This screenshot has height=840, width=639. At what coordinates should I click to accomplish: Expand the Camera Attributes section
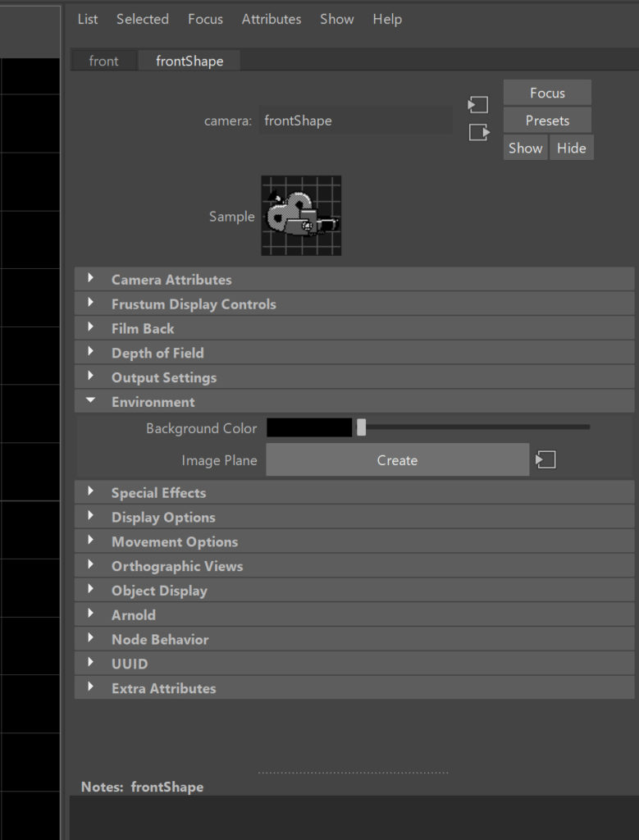pyautogui.click(x=354, y=279)
